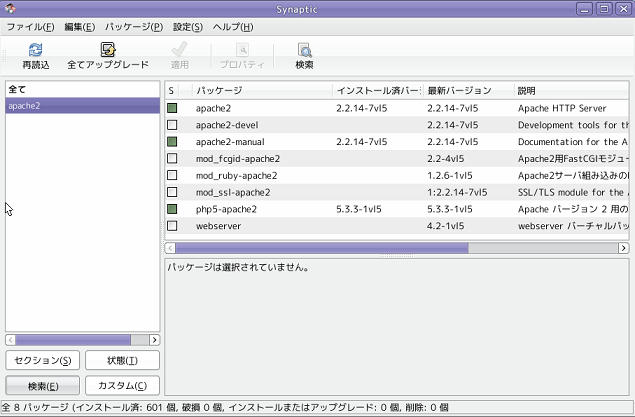Screen dimensions: 635x417
Task: Select the php5-apache2 package name
Action: pos(226,209)
